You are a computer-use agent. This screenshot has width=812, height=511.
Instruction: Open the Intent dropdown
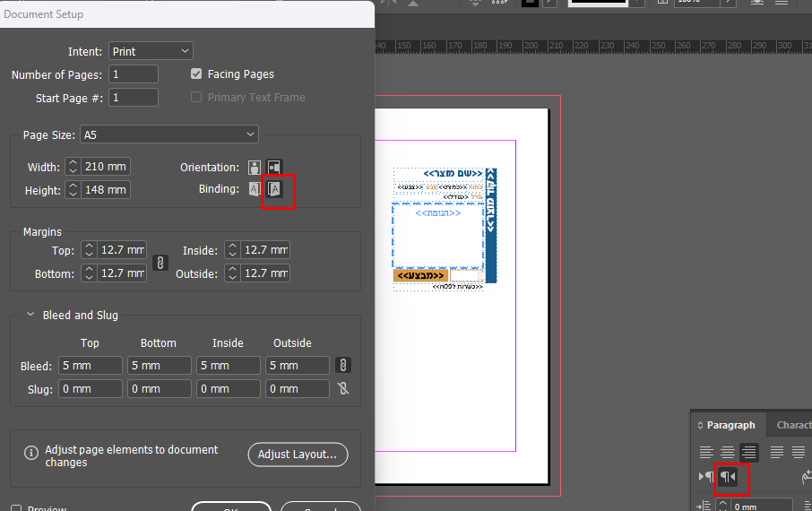coord(151,52)
